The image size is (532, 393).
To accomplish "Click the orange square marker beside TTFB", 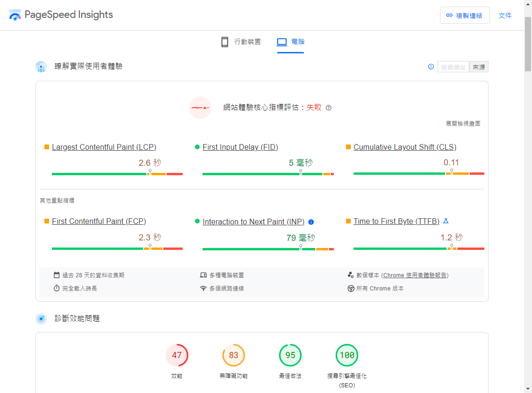I will pyautogui.click(x=348, y=221).
